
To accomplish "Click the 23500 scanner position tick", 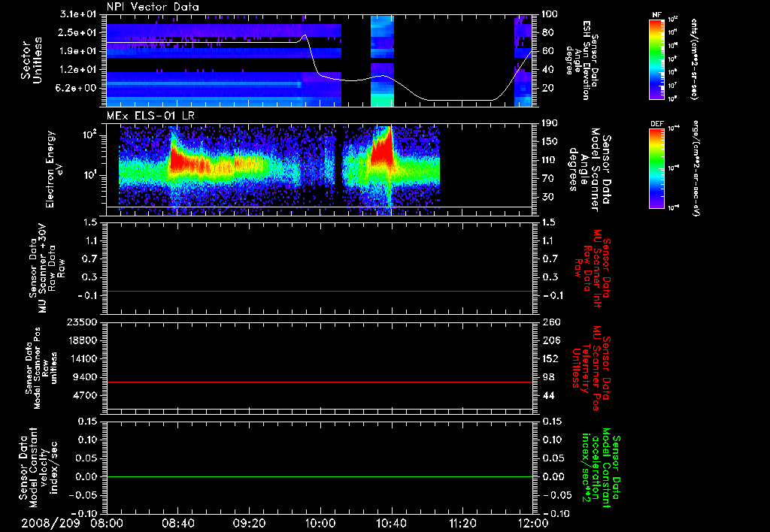I will [x=83, y=322].
